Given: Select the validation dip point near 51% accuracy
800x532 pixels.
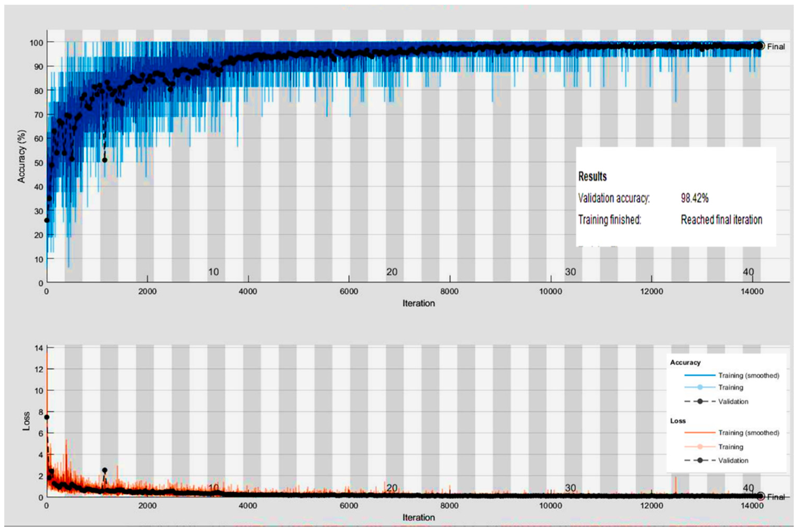Looking at the screenshot, I should pos(105,160).
